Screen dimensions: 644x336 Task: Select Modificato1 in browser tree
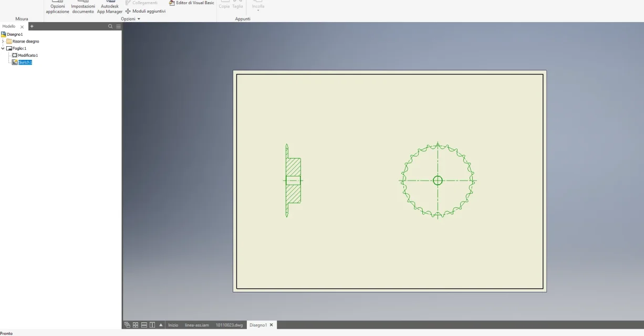(25, 55)
